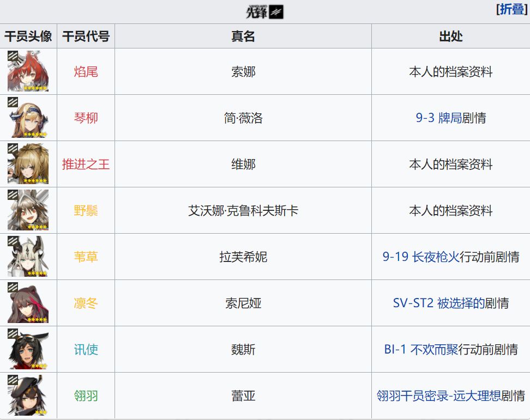
Task: Open the 凛冬 codename link
Action: pyautogui.click(x=86, y=303)
